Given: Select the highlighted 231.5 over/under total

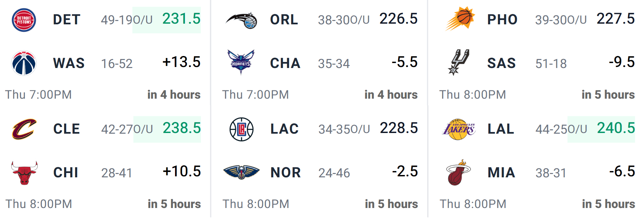Looking at the screenshot, I should click(x=181, y=19).
